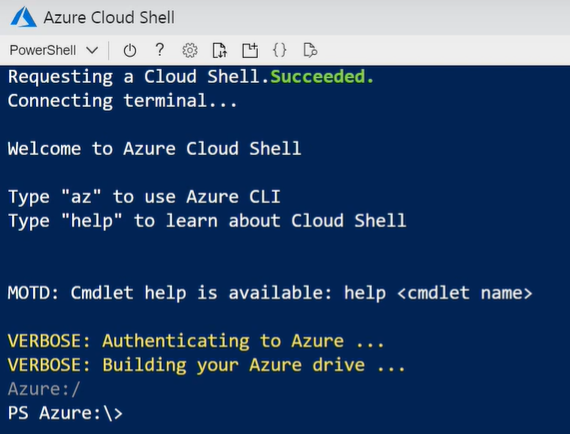The width and height of the screenshot is (570, 434).
Task: Open the help question mark icon
Action: click(x=160, y=50)
